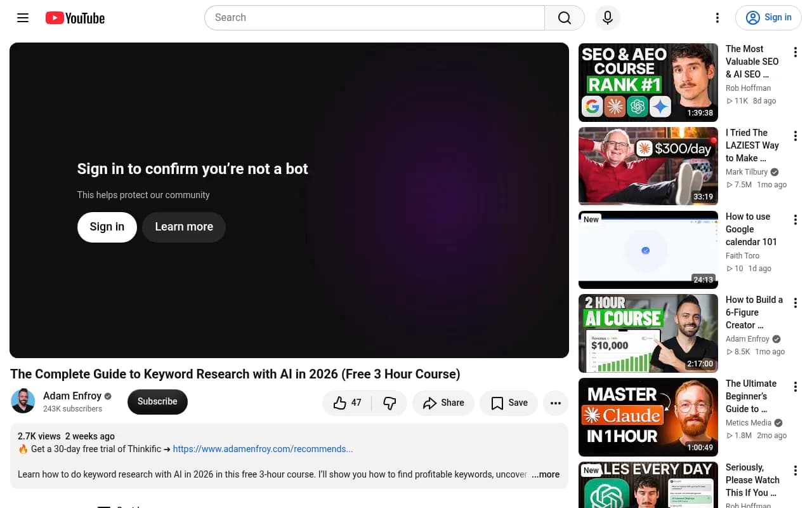Save the video to a playlist
This screenshot has width=812, height=508.
tap(509, 403)
